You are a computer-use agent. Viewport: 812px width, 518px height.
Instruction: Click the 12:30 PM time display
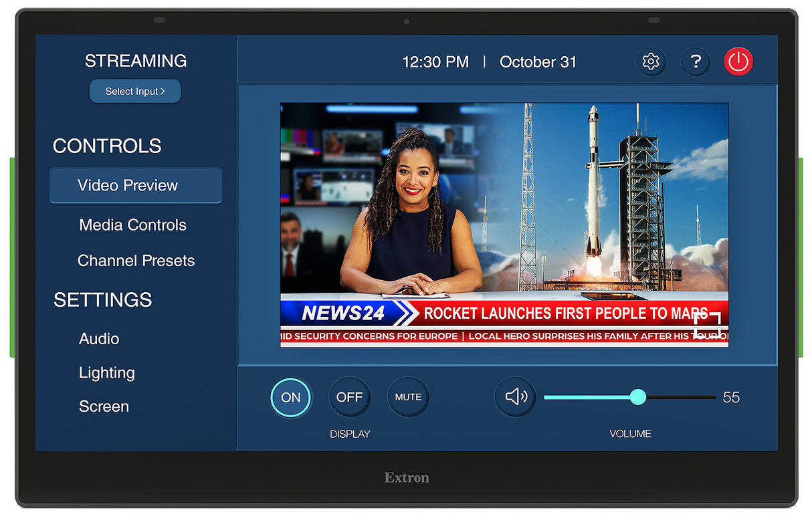coord(435,62)
